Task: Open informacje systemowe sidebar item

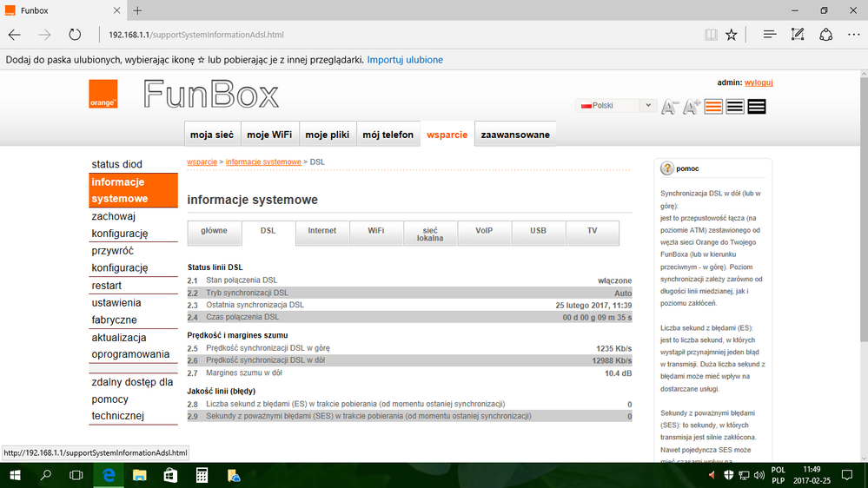Action: (x=133, y=190)
